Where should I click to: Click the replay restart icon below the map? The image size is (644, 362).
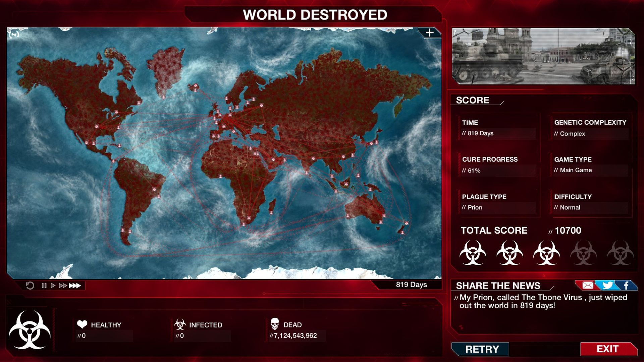tap(30, 286)
